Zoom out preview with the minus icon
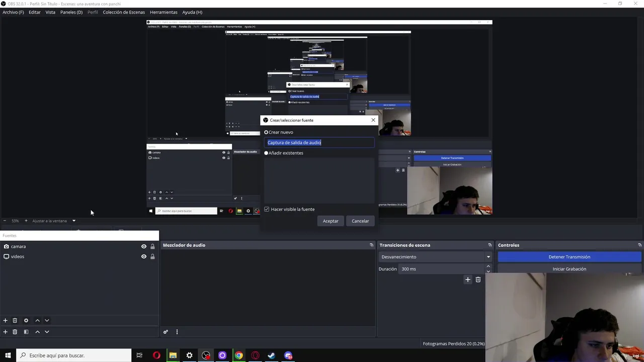The width and height of the screenshot is (644, 362). point(5,221)
